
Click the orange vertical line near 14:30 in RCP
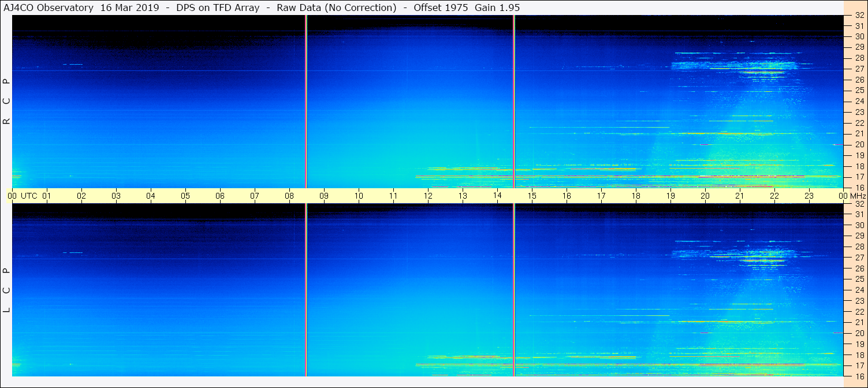tap(513, 102)
